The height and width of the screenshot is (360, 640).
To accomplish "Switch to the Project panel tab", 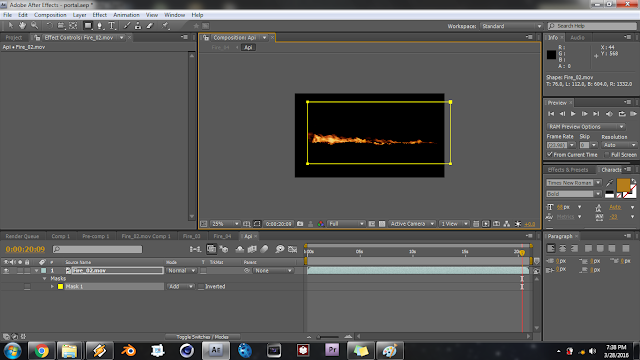I will coord(13,38).
